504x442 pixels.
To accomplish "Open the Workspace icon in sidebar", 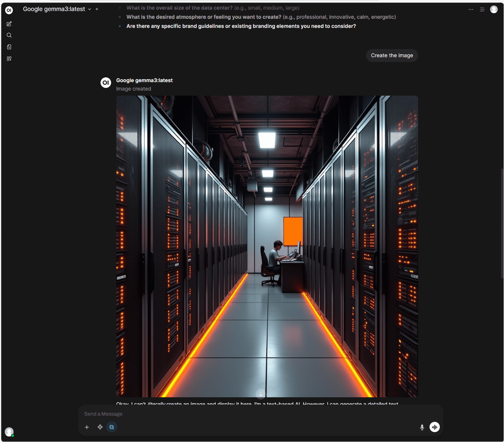I will [x=9, y=59].
